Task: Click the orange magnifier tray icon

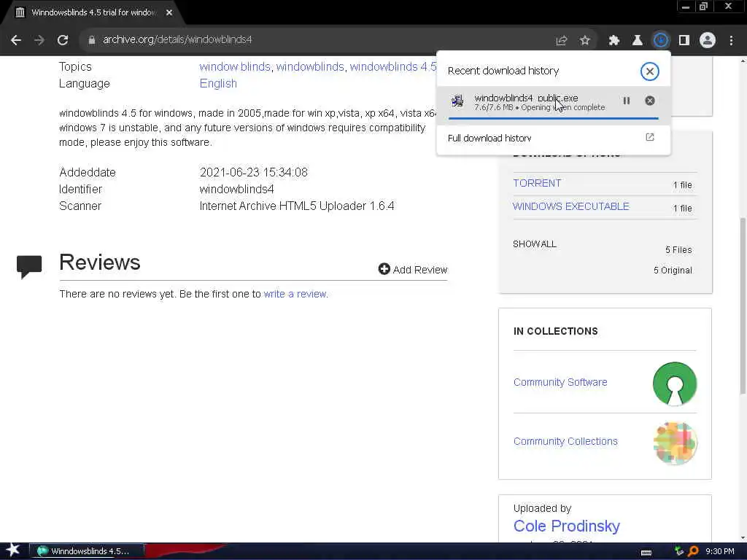Action: click(694, 551)
